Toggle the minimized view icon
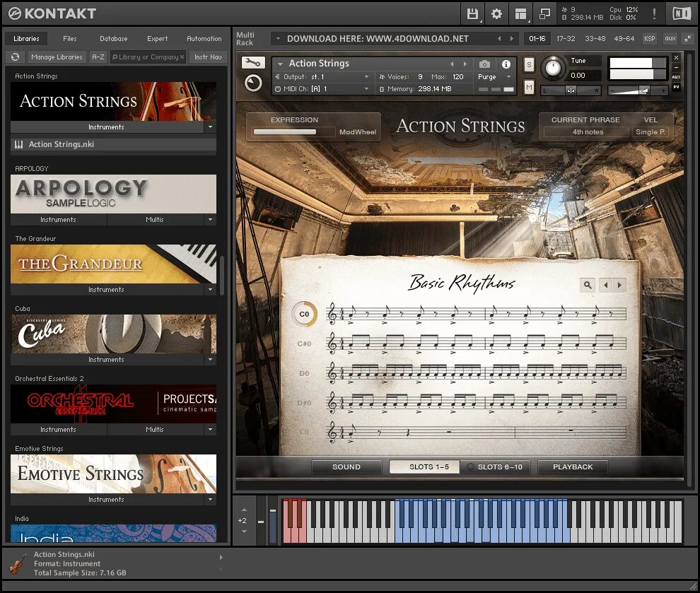700x593 pixels. (x=544, y=14)
